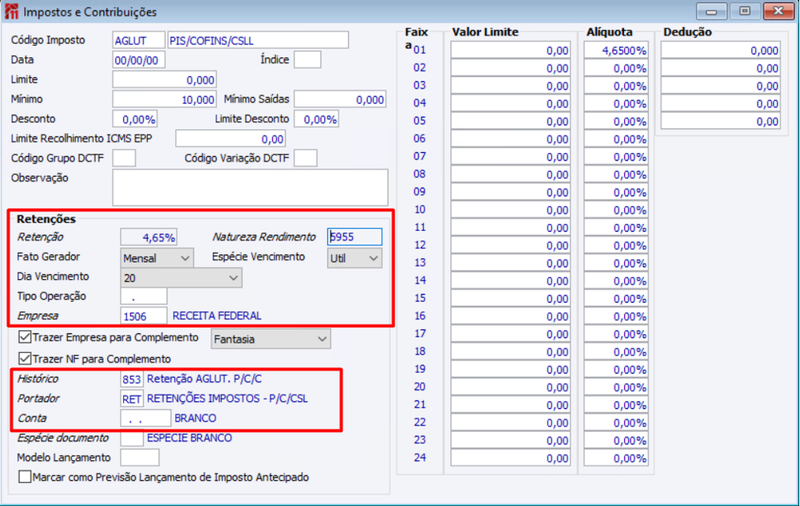This screenshot has height=506, width=800.
Task: Click the Natureza Rendimento field
Action: click(x=354, y=237)
